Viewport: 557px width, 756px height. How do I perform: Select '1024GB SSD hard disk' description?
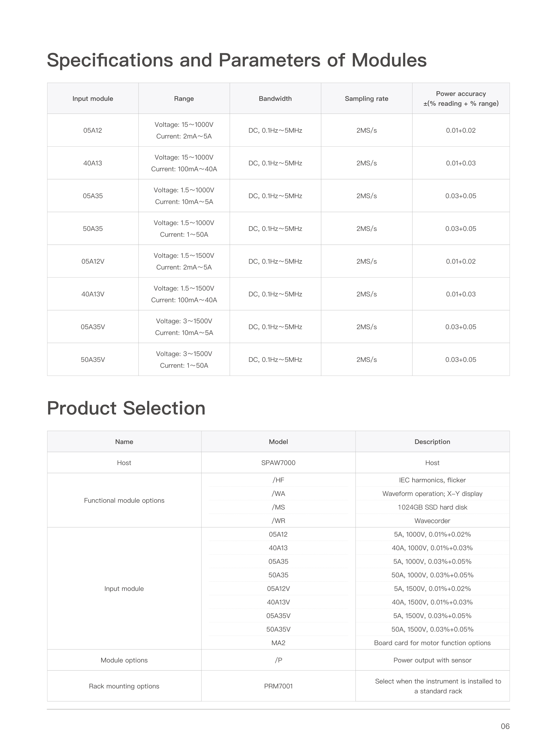coord(432,507)
